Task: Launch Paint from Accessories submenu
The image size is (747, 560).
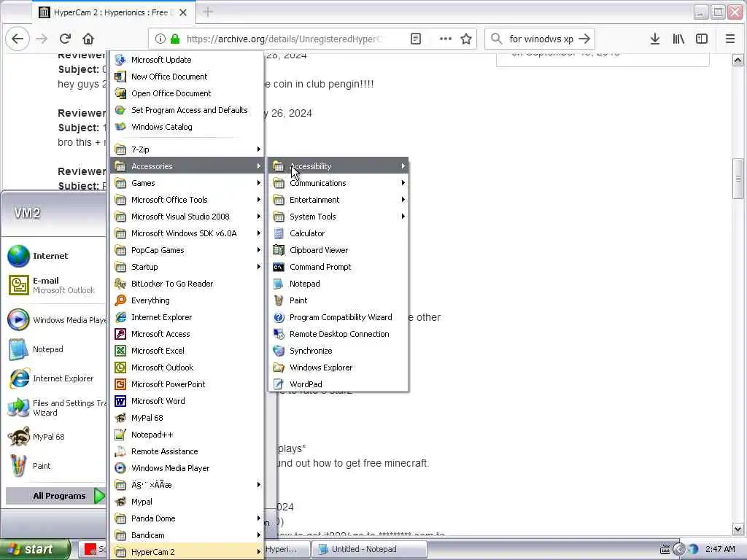Action: [338, 300]
